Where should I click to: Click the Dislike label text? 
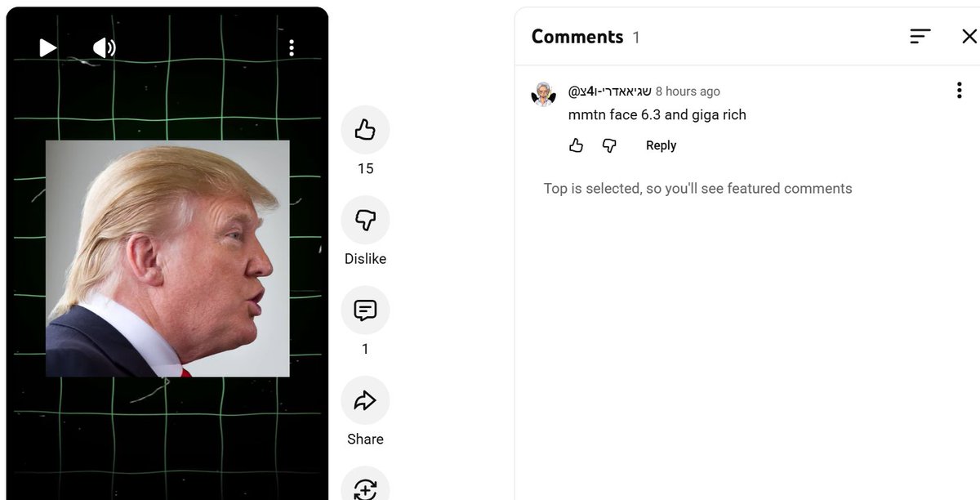(x=365, y=258)
